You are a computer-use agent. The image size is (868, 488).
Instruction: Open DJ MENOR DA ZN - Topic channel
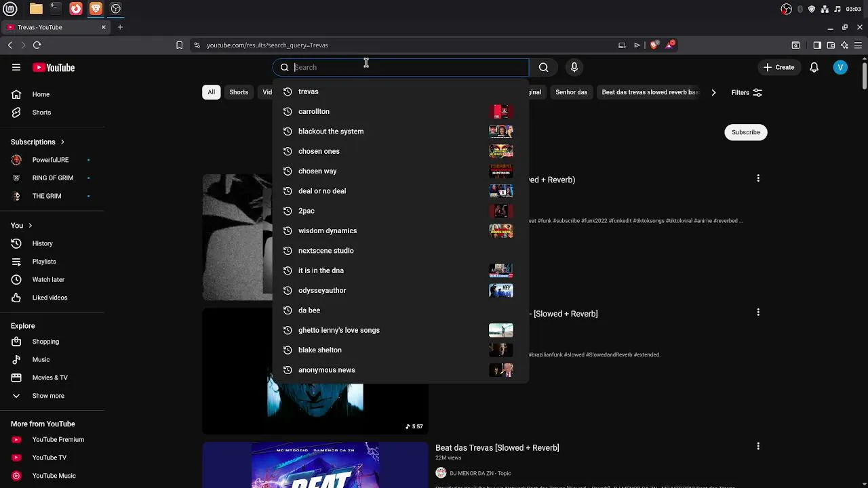[x=480, y=473]
